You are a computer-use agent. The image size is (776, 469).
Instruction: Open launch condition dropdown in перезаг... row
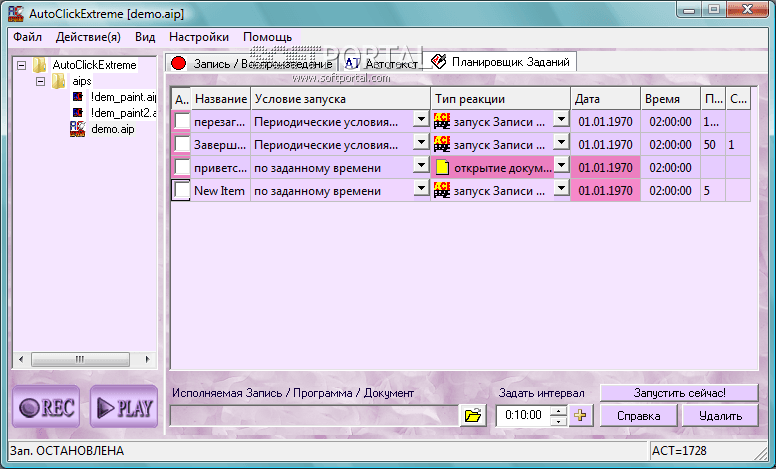pos(421,119)
